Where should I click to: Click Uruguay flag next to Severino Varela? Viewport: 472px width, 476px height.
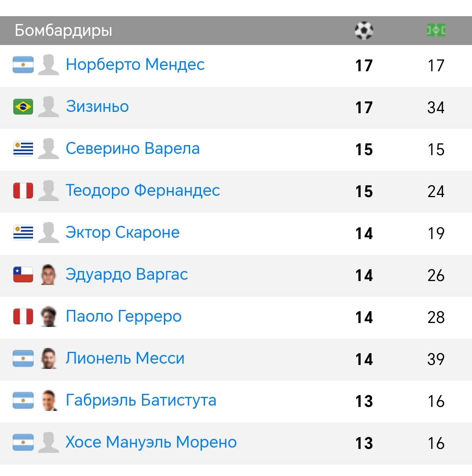click(23, 149)
